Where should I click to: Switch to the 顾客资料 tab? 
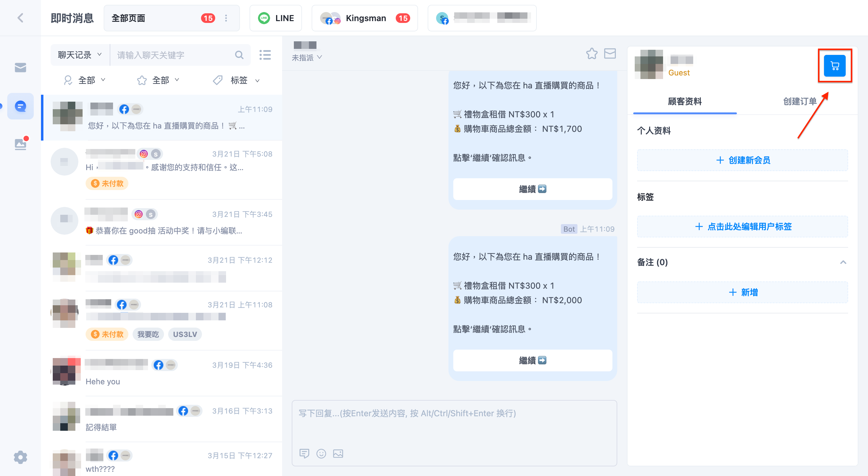pyautogui.click(x=685, y=101)
